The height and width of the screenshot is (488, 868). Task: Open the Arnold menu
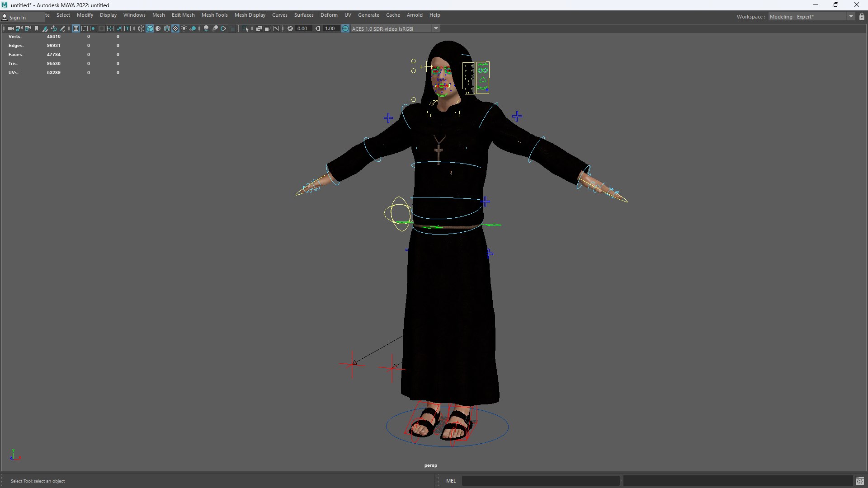click(415, 15)
